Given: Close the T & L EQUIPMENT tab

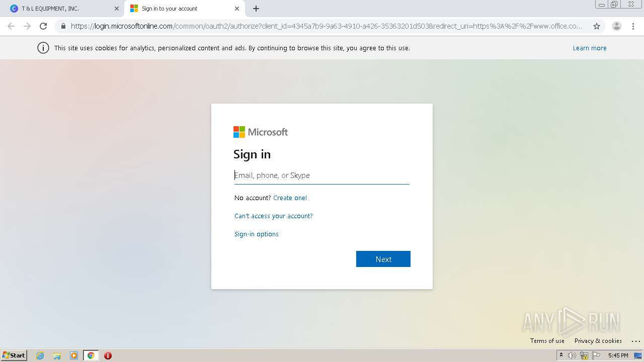Looking at the screenshot, I should [x=117, y=9].
